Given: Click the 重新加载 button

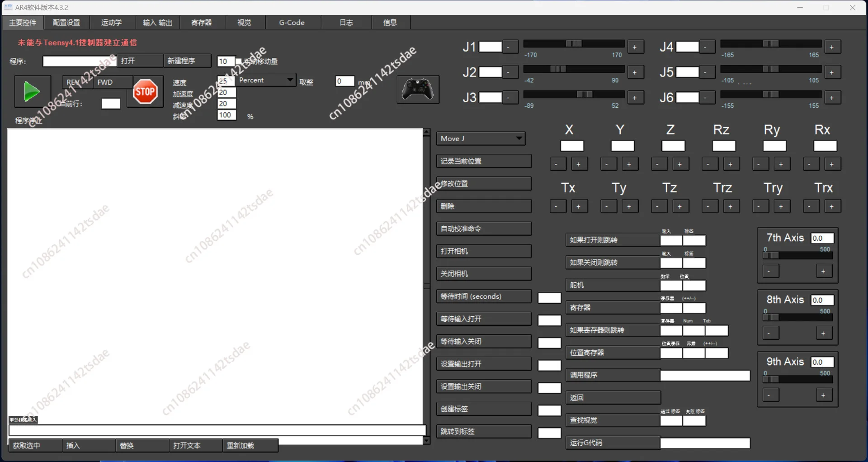Looking at the screenshot, I should (x=250, y=446).
